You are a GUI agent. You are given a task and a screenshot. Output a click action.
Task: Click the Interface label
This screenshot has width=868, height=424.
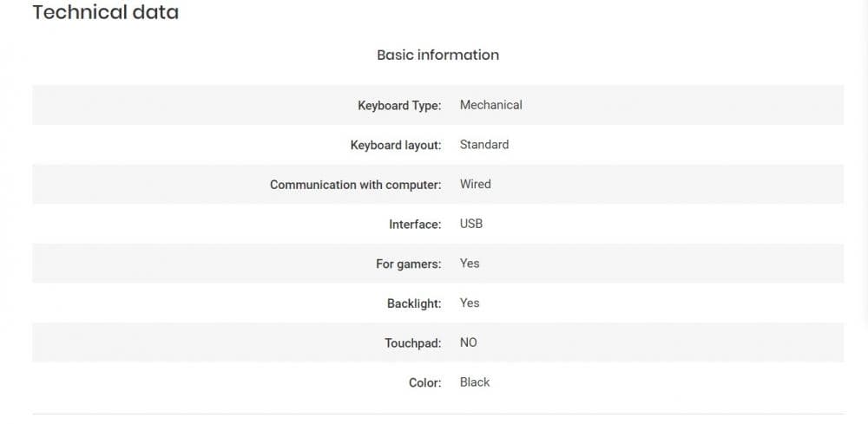tap(415, 225)
